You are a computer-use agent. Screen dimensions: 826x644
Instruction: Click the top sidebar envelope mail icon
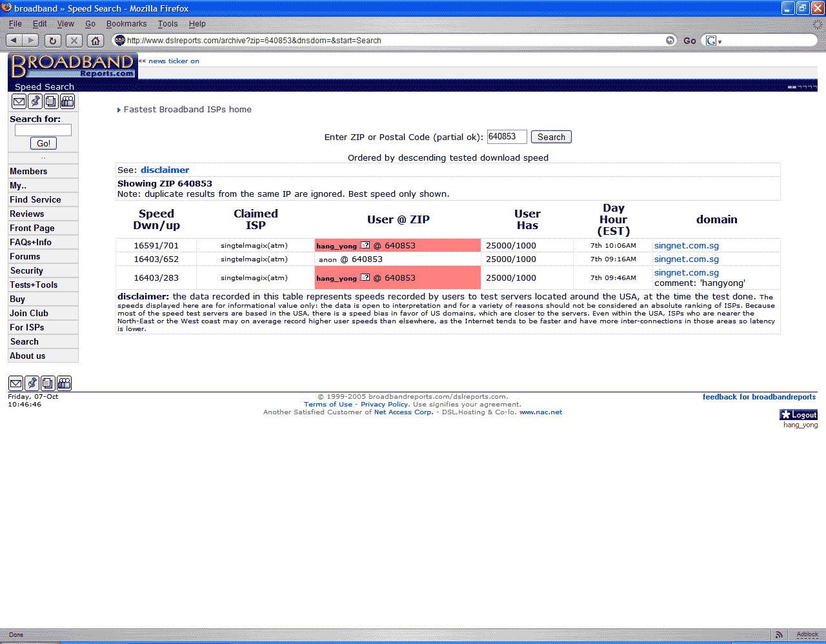pos(19,101)
